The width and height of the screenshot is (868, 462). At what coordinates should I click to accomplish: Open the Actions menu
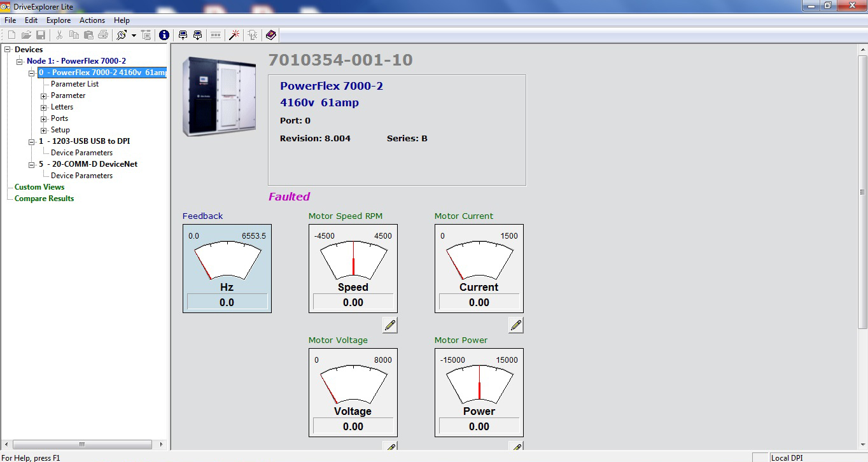[92, 20]
